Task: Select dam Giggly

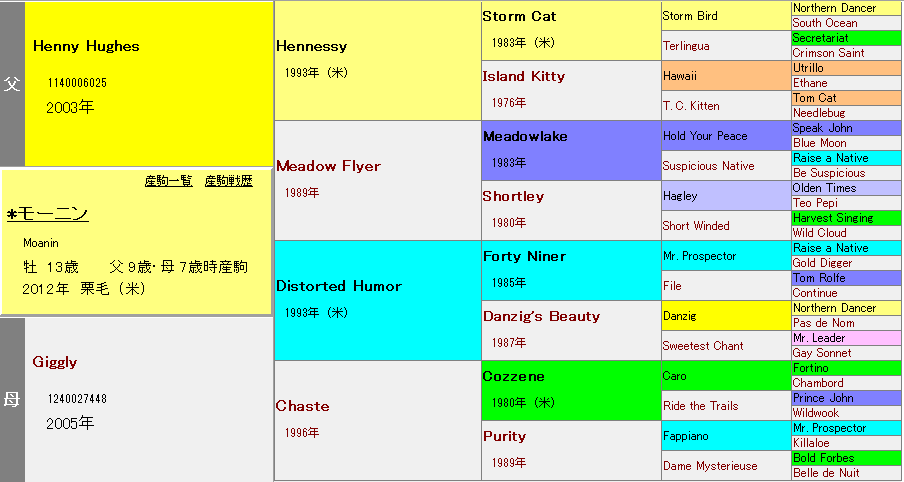Action: 55,362
